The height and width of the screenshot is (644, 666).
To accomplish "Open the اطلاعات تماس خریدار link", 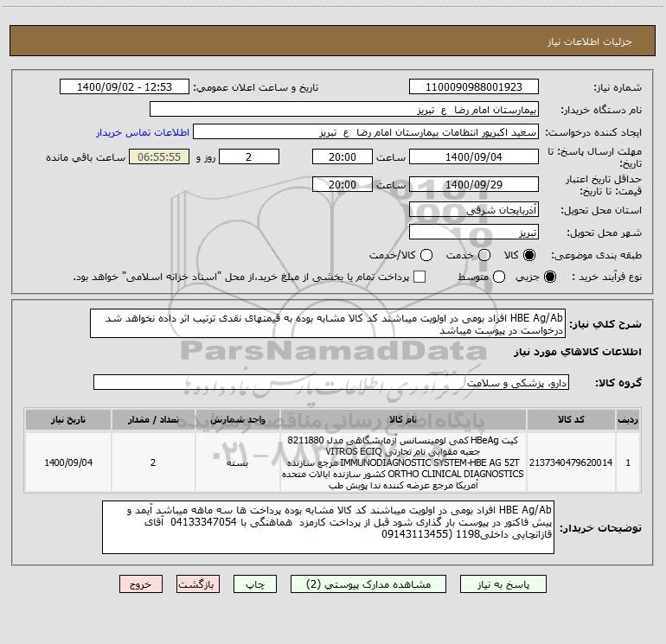I will (143, 132).
